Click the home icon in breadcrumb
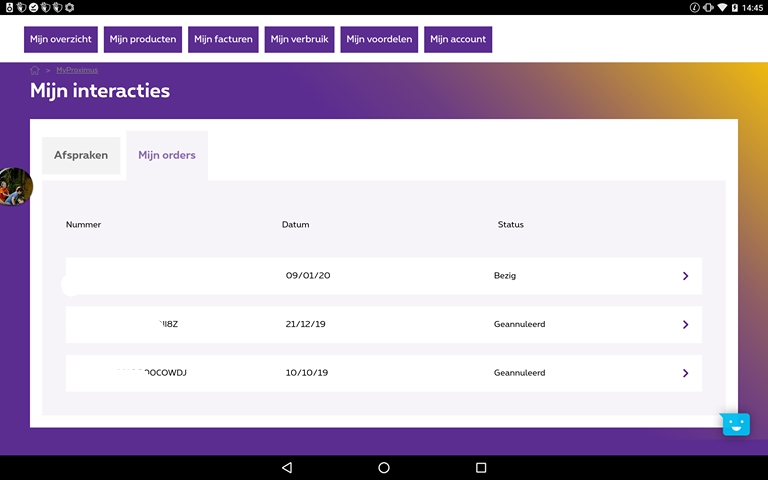 (35, 70)
